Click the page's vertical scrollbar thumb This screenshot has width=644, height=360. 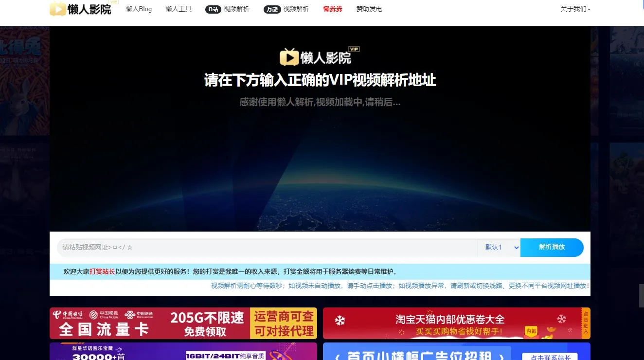click(x=641, y=295)
